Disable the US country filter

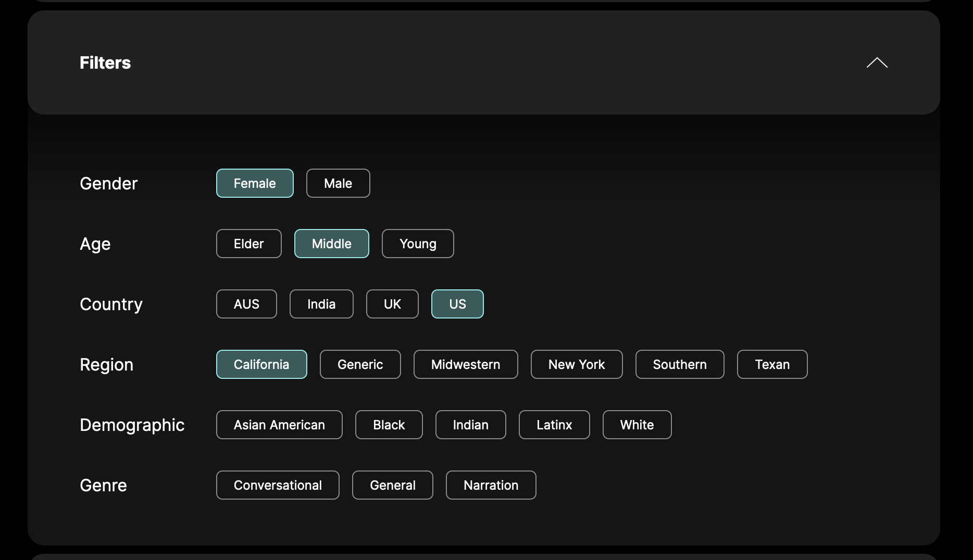pyautogui.click(x=457, y=304)
